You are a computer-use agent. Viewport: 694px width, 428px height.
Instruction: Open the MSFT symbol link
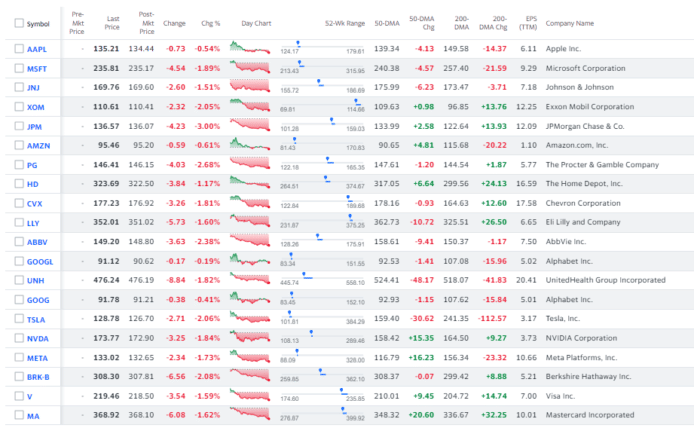click(x=37, y=69)
